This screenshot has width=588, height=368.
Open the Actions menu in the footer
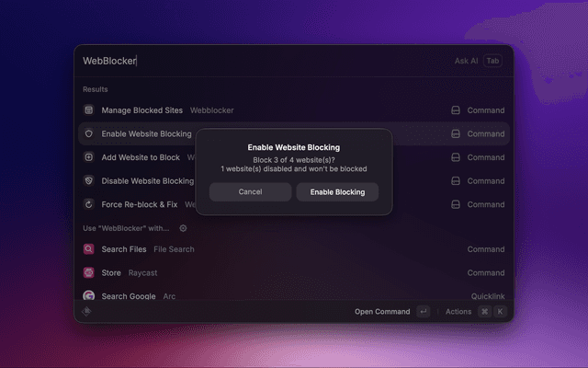458,312
